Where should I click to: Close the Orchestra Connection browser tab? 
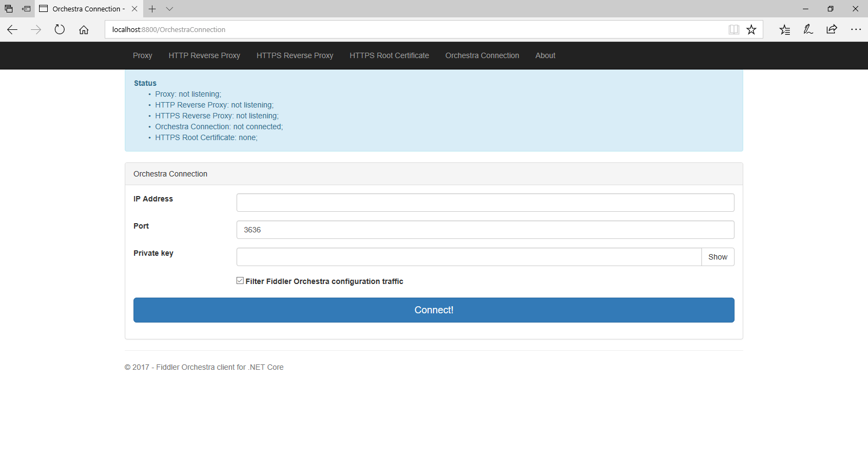coord(135,9)
